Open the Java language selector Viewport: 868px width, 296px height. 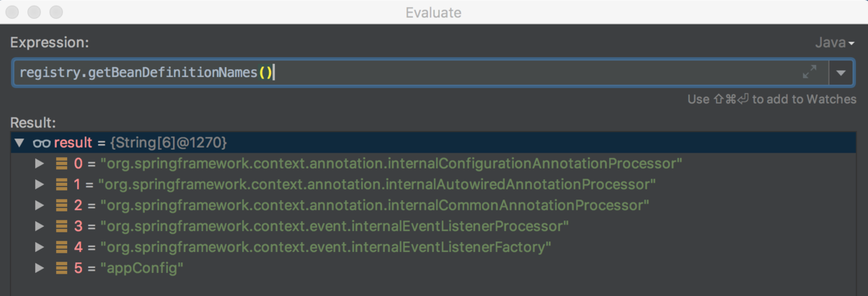click(834, 43)
